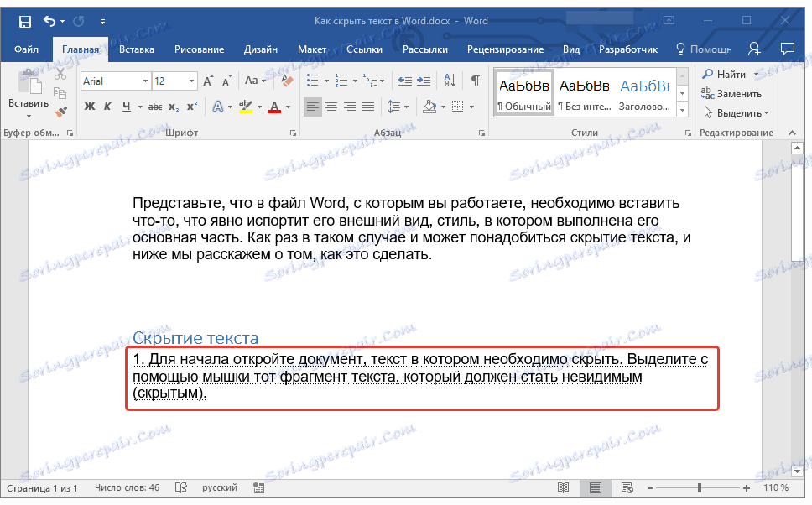The height and width of the screenshot is (505, 812).
Task: Clear all formatting with the eraser icon
Action: (285, 81)
